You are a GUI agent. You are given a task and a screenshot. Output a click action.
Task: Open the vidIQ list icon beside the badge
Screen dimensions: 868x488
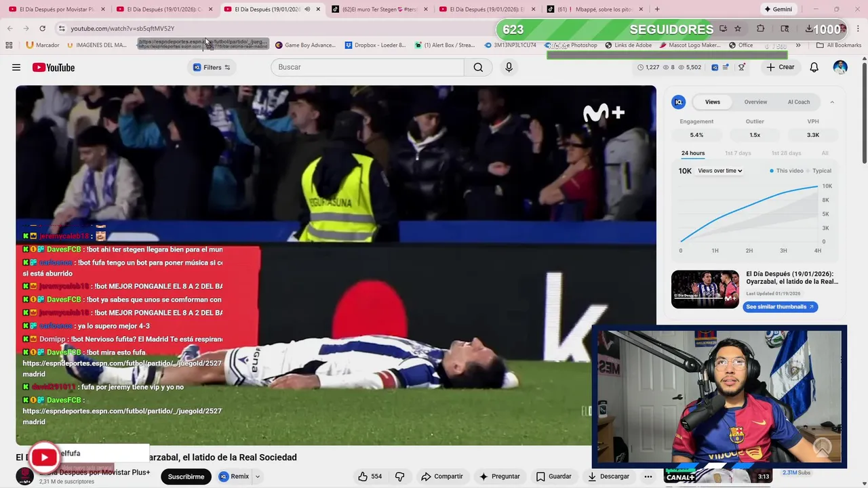coord(726,67)
